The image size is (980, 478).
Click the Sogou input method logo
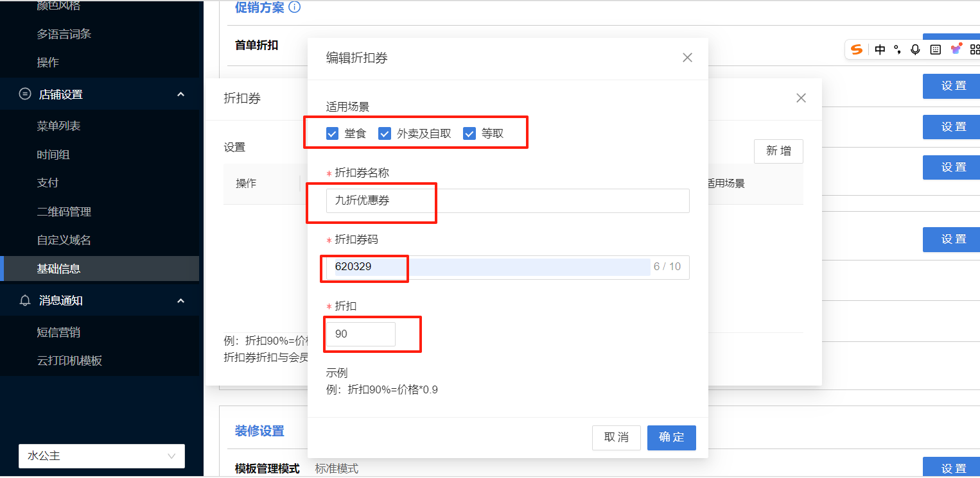[x=856, y=49]
